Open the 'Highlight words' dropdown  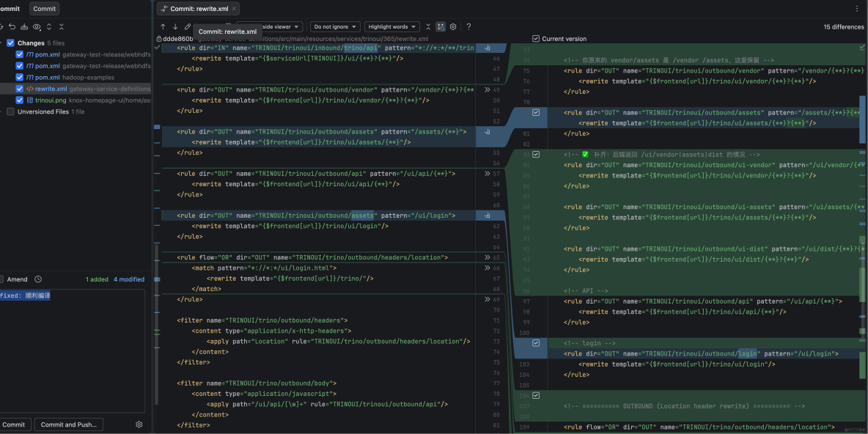392,26
